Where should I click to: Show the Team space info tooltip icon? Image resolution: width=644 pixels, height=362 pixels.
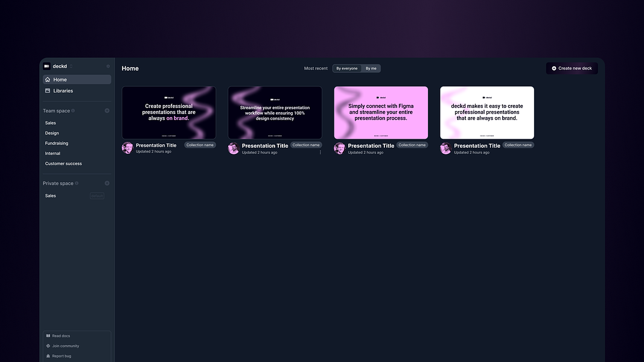(x=73, y=111)
